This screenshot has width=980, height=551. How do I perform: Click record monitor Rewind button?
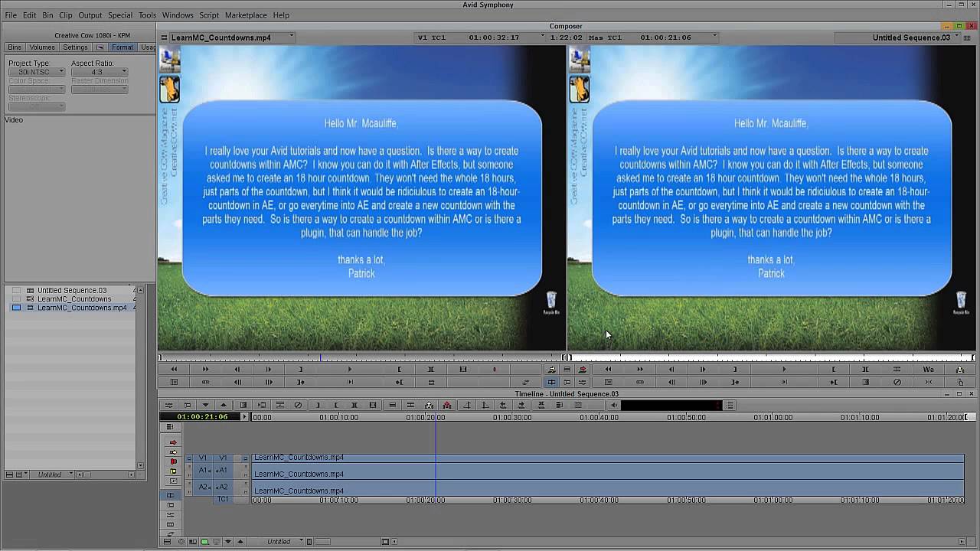coord(608,370)
